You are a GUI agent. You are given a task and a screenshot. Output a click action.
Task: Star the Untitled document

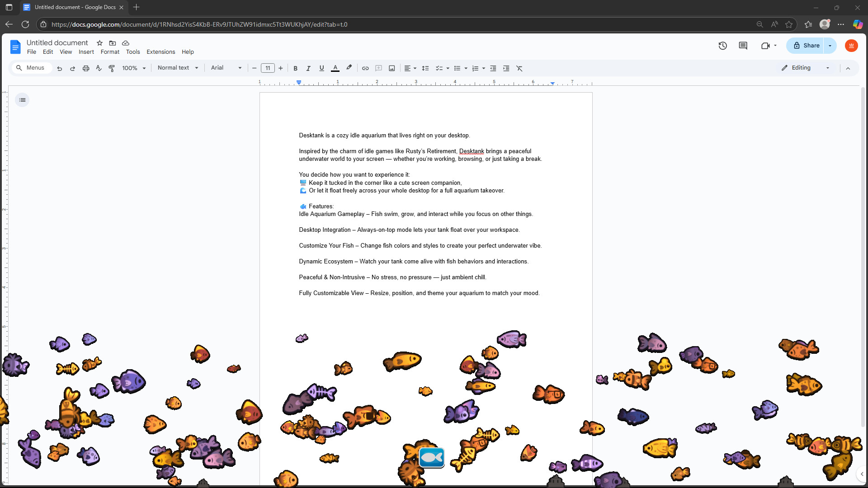tap(99, 43)
